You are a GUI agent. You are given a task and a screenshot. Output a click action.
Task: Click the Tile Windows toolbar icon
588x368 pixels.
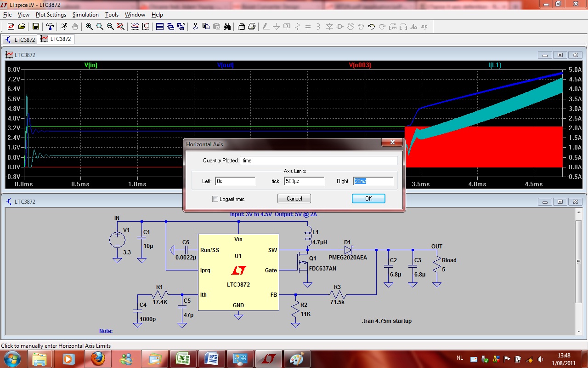(x=160, y=27)
